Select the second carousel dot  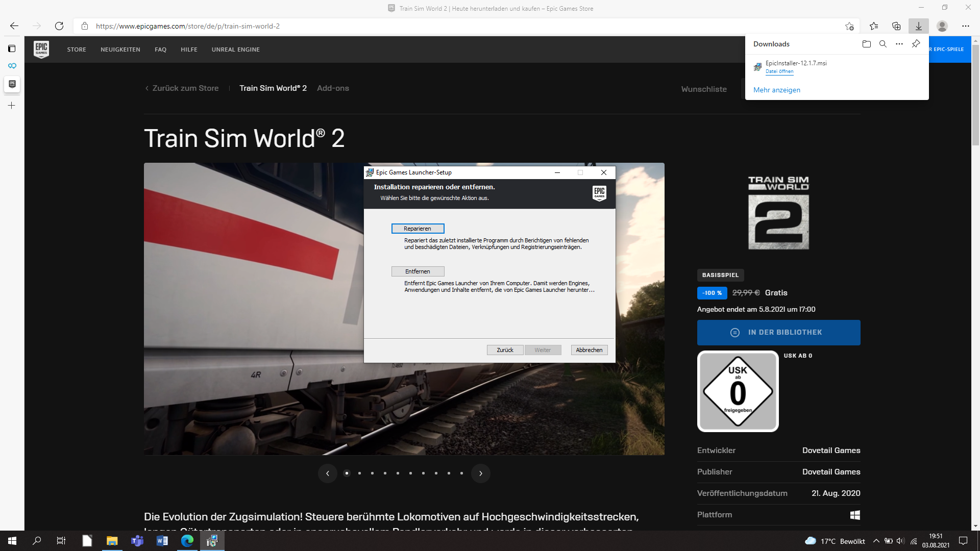tap(360, 473)
